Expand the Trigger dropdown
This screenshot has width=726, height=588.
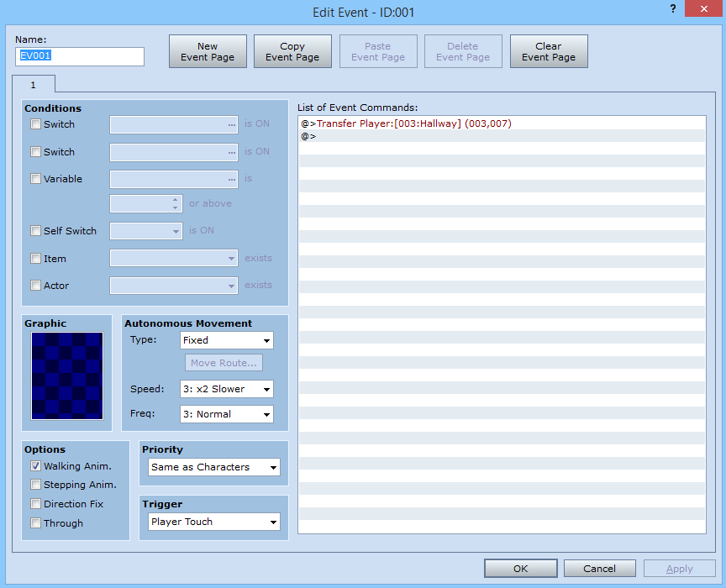(x=214, y=522)
